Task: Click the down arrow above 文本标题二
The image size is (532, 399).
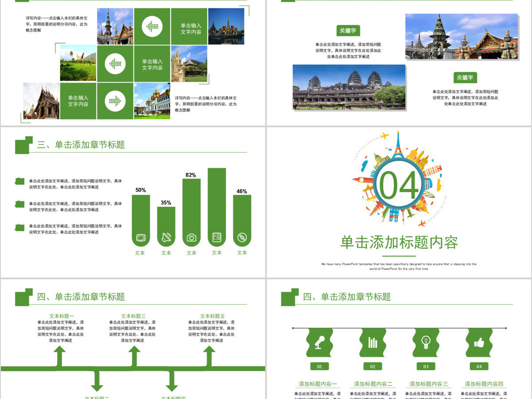Action: [x=97, y=381]
